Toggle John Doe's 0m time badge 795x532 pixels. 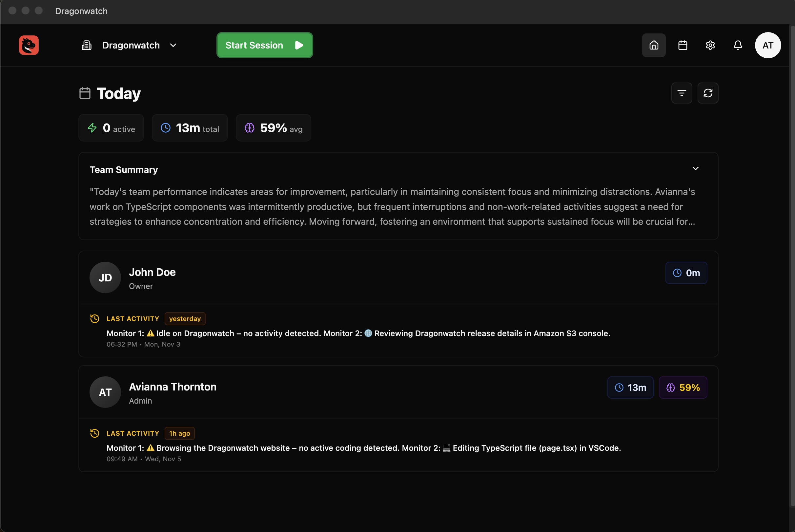coord(686,273)
